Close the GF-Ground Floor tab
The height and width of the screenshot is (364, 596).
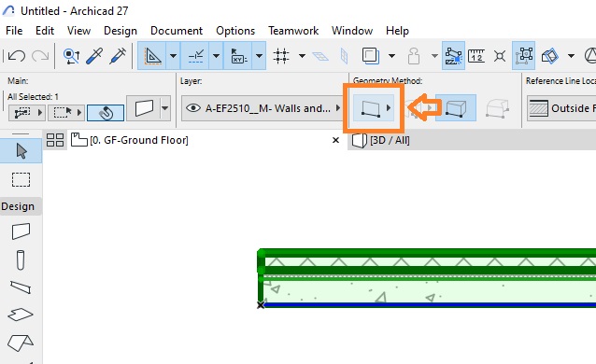pyautogui.click(x=335, y=140)
